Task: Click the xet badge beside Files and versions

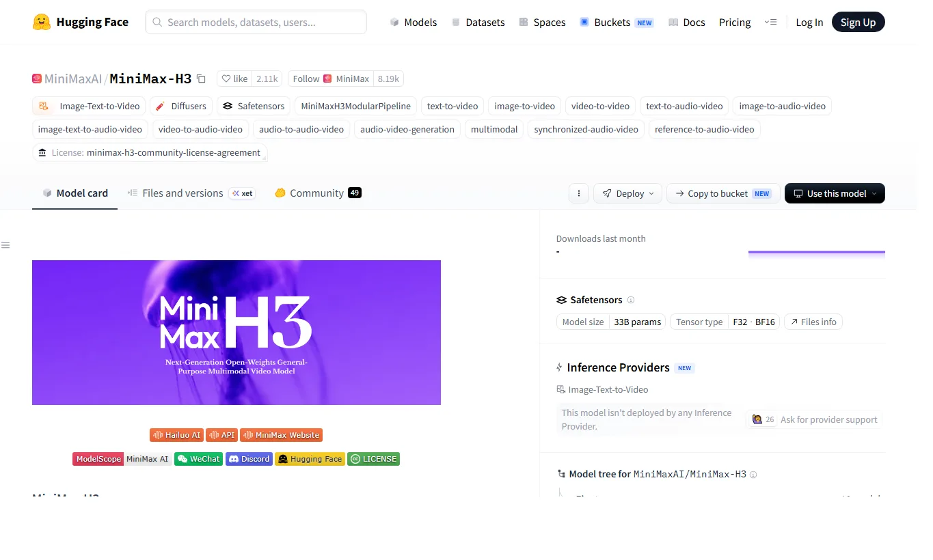Action: (242, 193)
